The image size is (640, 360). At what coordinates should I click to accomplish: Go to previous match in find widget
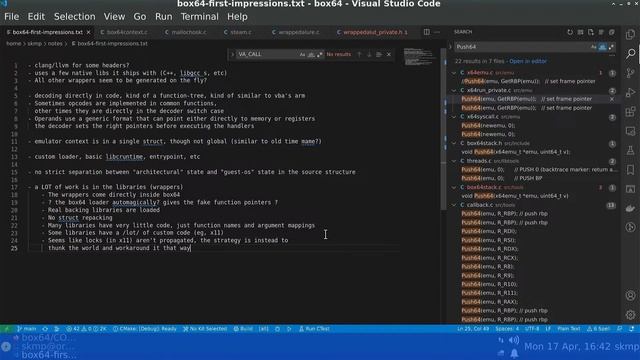(359, 54)
